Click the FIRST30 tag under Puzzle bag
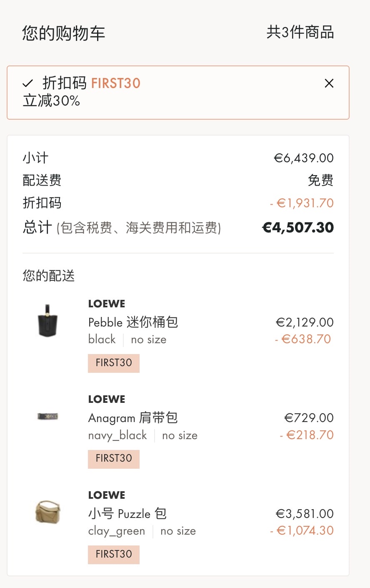The height and width of the screenshot is (588, 370). 114,555
